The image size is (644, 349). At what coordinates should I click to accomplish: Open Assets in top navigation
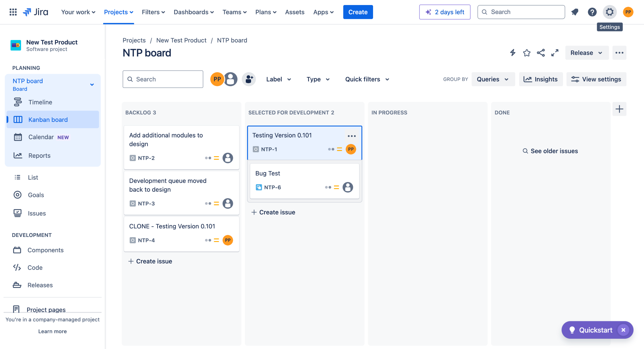[295, 12]
